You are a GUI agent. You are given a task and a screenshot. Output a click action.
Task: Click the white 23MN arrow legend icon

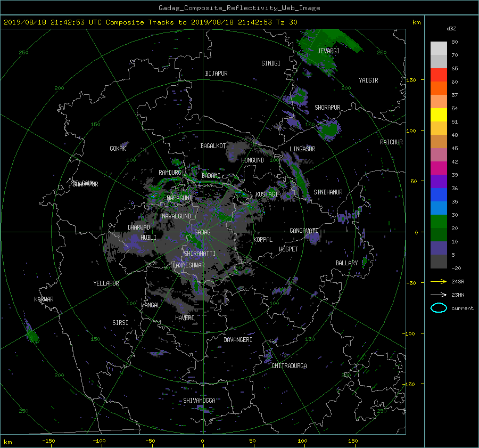click(439, 295)
